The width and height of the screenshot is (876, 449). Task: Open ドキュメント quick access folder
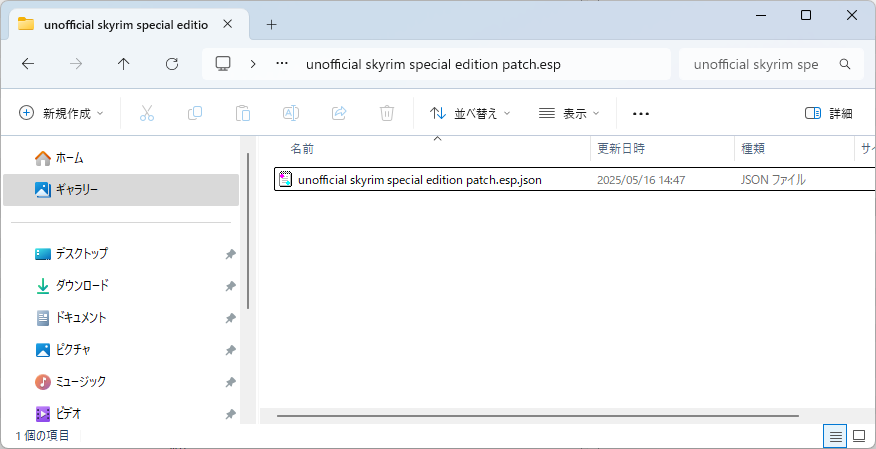pyautogui.click(x=71, y=318)
